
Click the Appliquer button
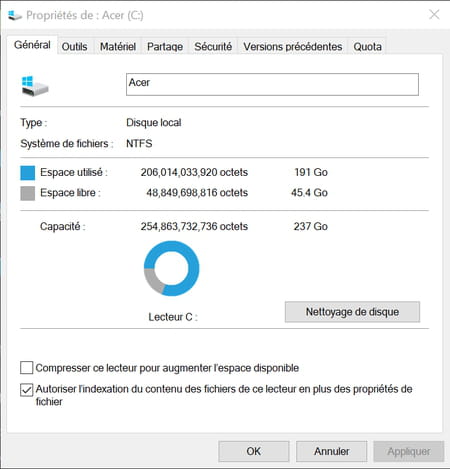coord(409,451)
